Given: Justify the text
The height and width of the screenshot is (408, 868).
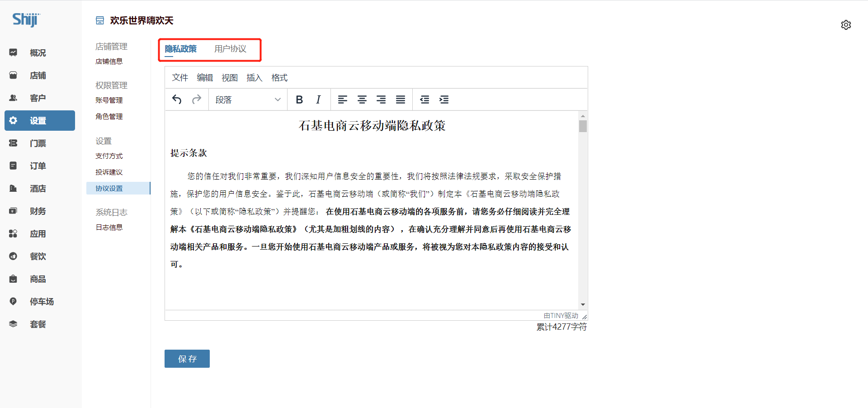Looking at the screenshot, I should (401, 100).
